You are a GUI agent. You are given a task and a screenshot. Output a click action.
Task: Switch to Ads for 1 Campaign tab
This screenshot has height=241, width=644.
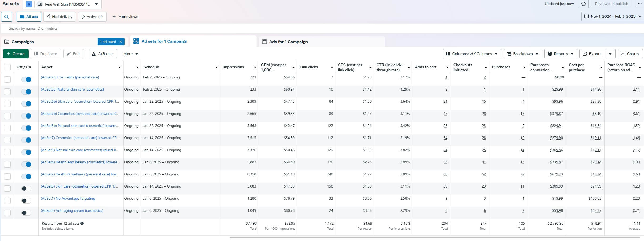point(288,42)
